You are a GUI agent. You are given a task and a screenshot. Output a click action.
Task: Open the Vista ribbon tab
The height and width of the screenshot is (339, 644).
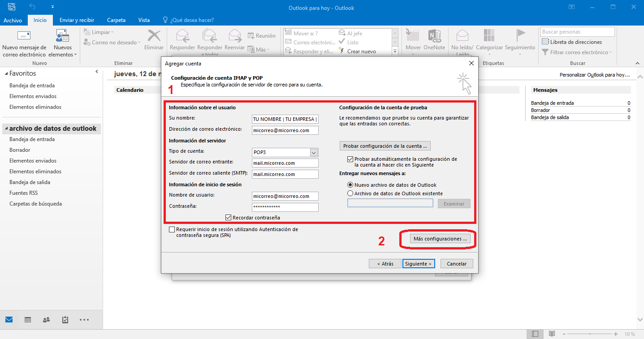(144, 20)
